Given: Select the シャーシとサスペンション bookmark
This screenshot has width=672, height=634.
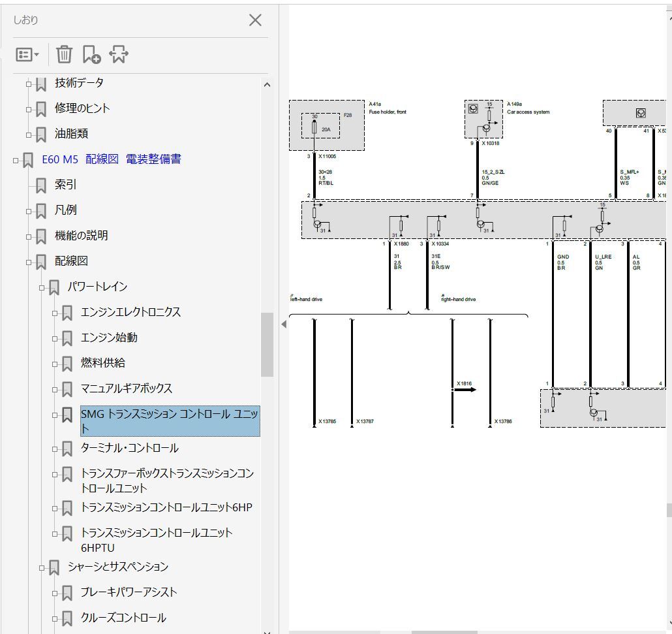Looking at the screenshot, I should pyautogui.click(x=118, y=567).
